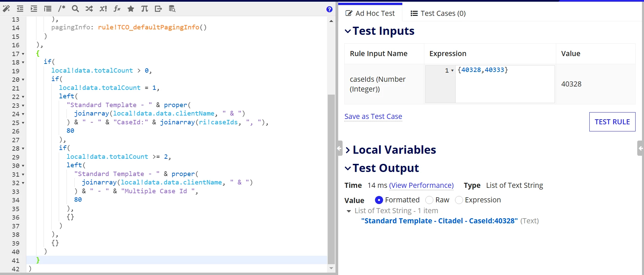This screenshot has height=275, width=644.
Task: Click scroll down arrow in code editor
Action: 331,268
